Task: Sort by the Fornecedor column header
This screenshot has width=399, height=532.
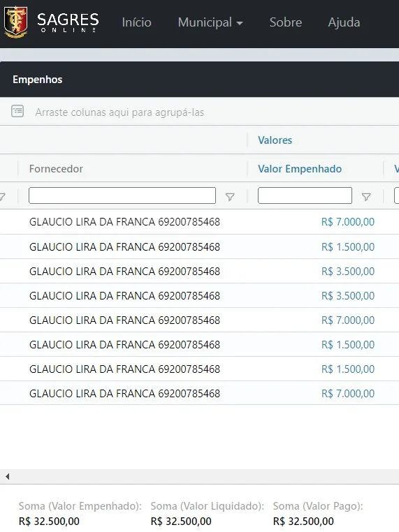Action: pyautogui.click(x=56, y=169)
